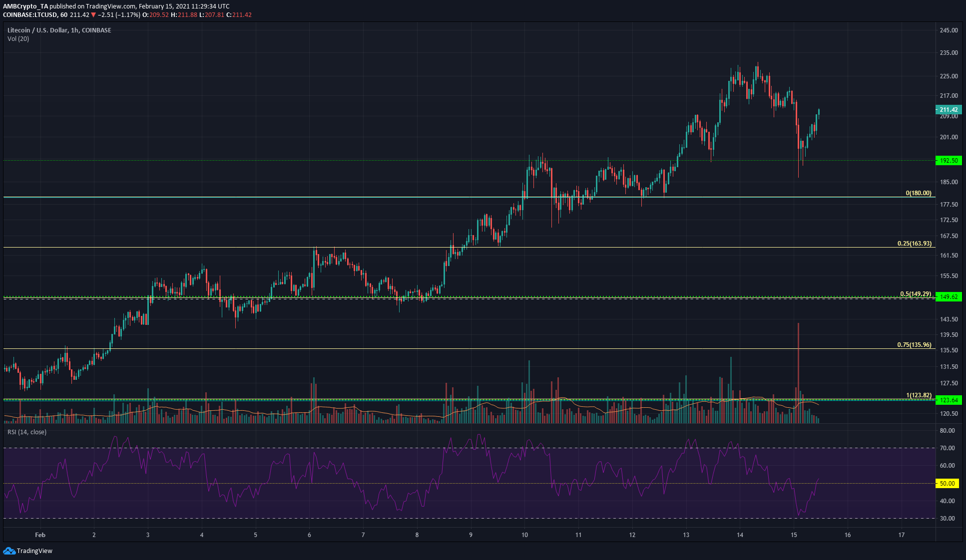Viewport: 966px width, 560px height.
Task: Click the current price tag 211.42
Action: tap(949, 110)
